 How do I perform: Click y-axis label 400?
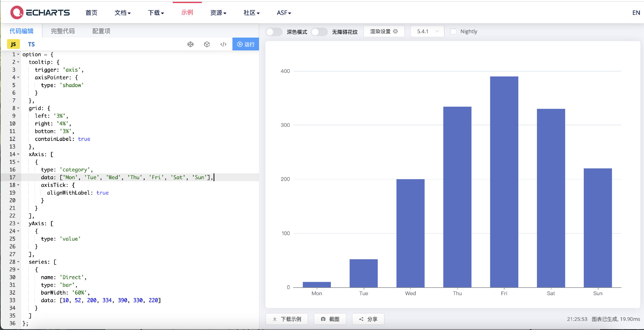285,71
